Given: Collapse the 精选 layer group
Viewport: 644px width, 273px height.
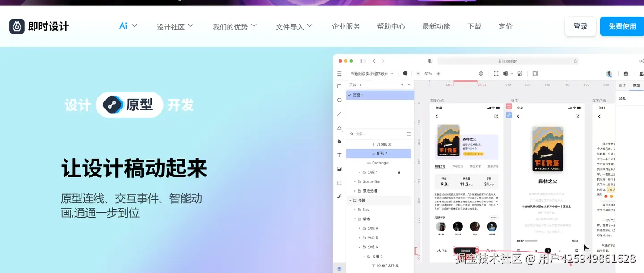Looking at the screenshot, I should pyautogui.click(x=355, y=219).
